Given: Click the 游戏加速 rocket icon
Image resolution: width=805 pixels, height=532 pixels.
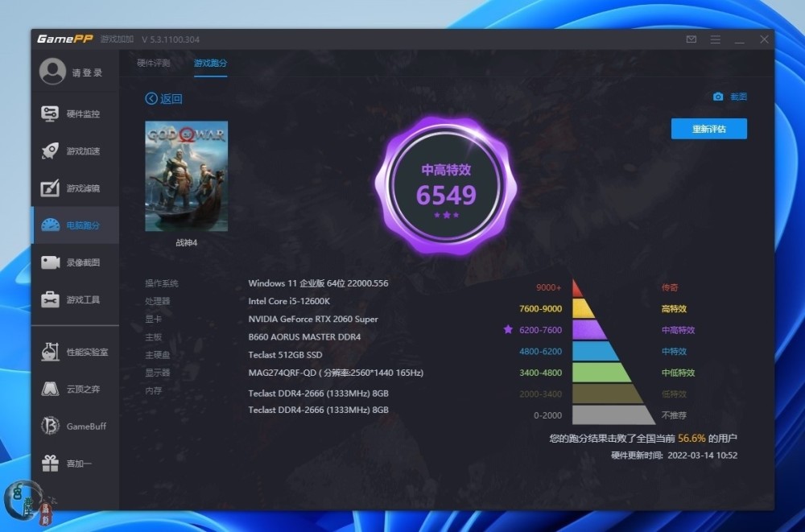Looking at the screenshot, I should click(50, 151).
